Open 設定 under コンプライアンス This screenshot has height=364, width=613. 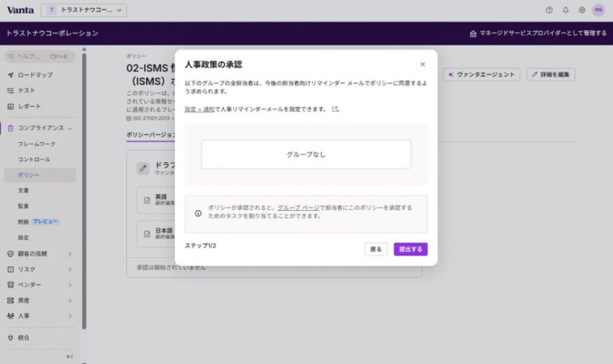[23, 238]
